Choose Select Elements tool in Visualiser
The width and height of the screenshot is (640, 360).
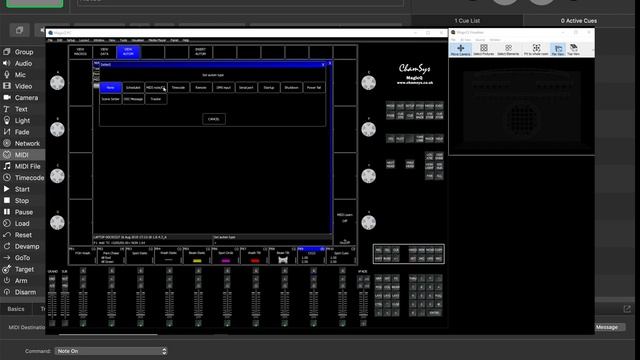[508, 49]
